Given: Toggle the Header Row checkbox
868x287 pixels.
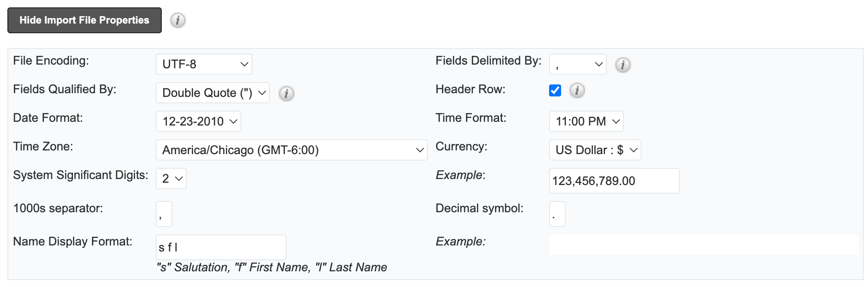Looking at the screenshot, I should pyautogui.click(x=555, y=90).
